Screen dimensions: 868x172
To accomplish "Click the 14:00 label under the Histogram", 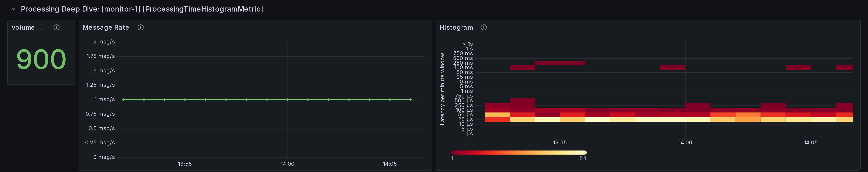I will (x=685, y=143).
